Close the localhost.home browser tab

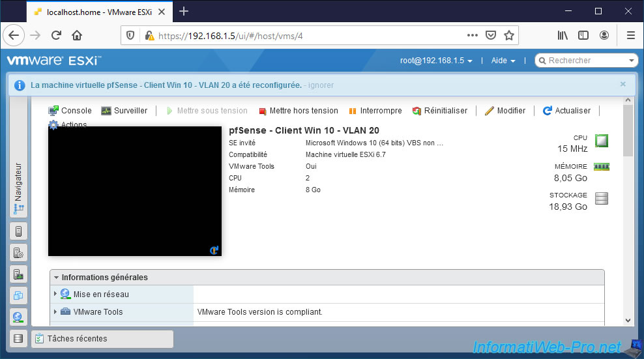tap(162, 12)
